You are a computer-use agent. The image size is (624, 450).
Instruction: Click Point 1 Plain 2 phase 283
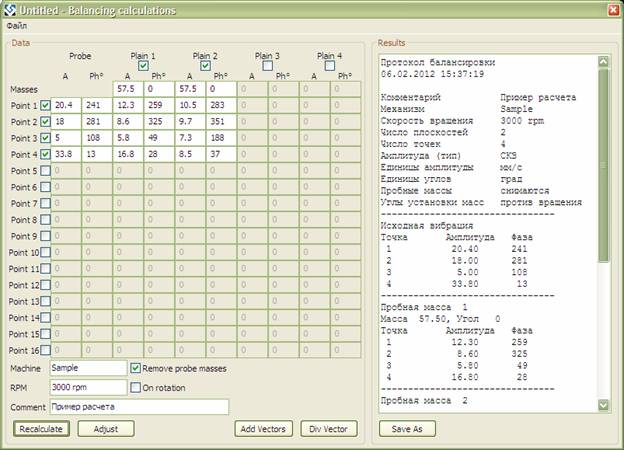pos(221,105)
